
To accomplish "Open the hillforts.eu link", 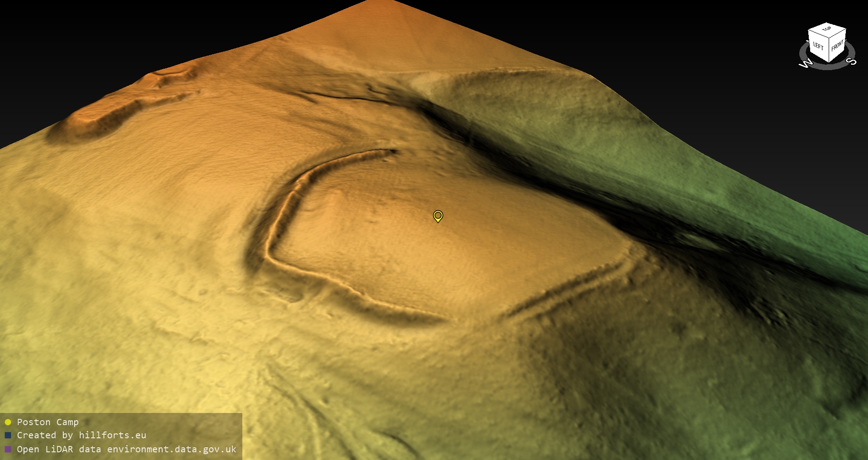I will click(112, 436).
